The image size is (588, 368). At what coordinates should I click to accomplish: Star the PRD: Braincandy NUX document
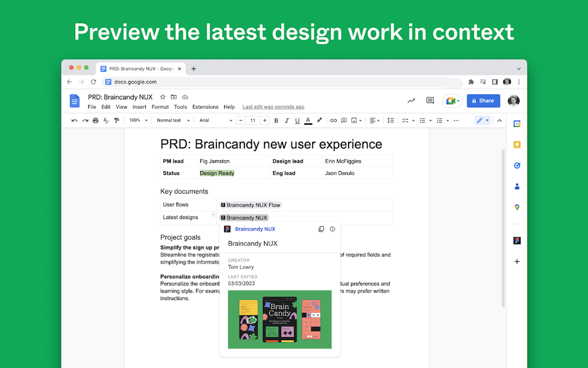click(163, 97)
